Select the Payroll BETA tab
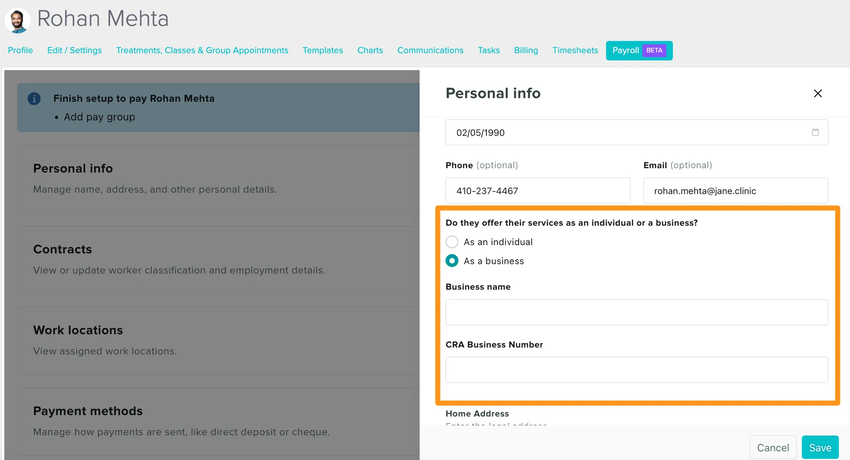Screen dimensions: 850x460 pyautogui.click(x=638, y=50)
